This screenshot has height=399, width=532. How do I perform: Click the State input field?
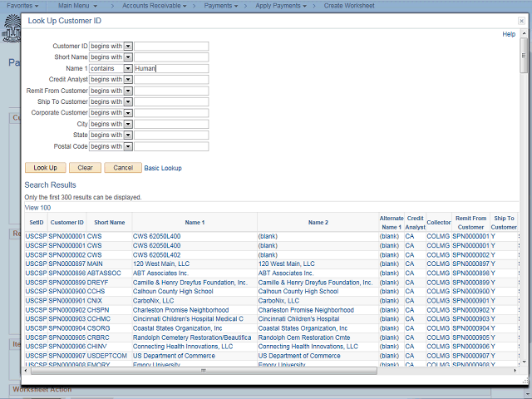point(171,135)
